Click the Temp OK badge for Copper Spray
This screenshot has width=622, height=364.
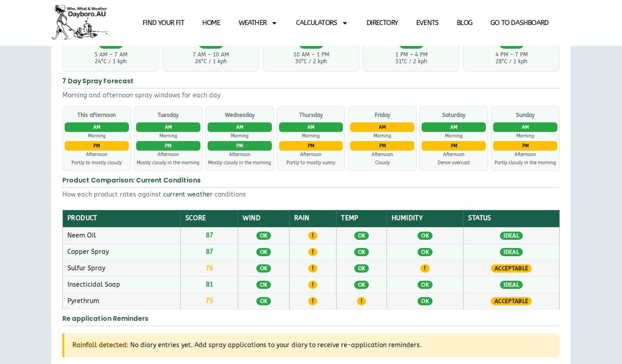click(362, 252)
